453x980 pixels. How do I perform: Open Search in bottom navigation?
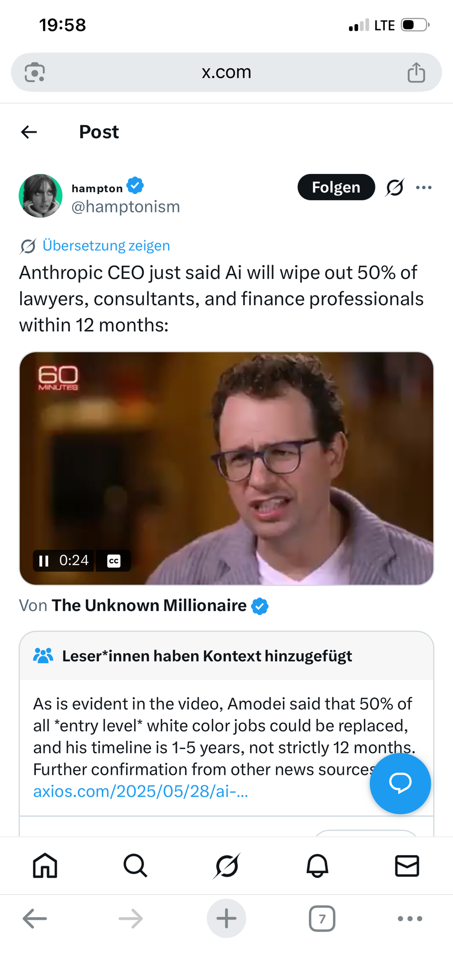tap(135, 865)
